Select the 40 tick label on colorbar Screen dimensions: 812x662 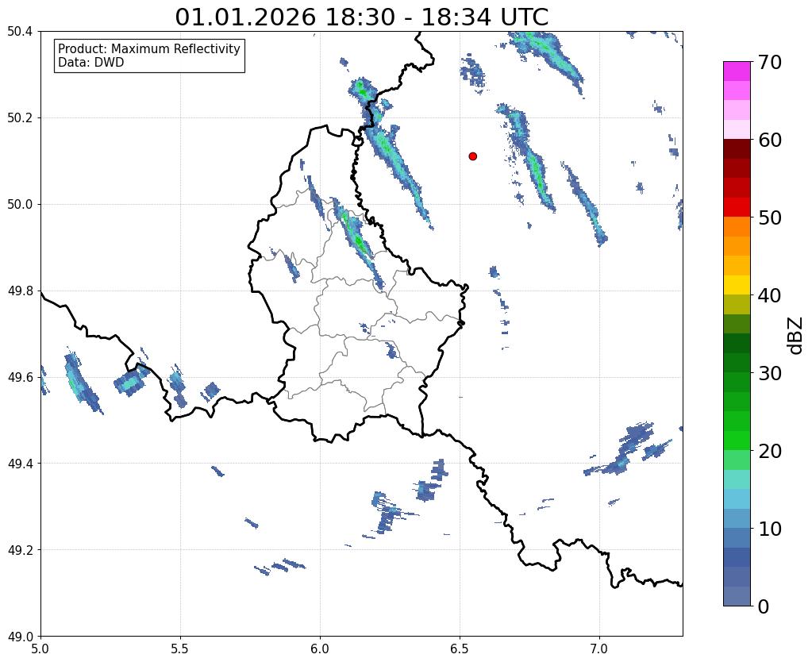point(769,295)
